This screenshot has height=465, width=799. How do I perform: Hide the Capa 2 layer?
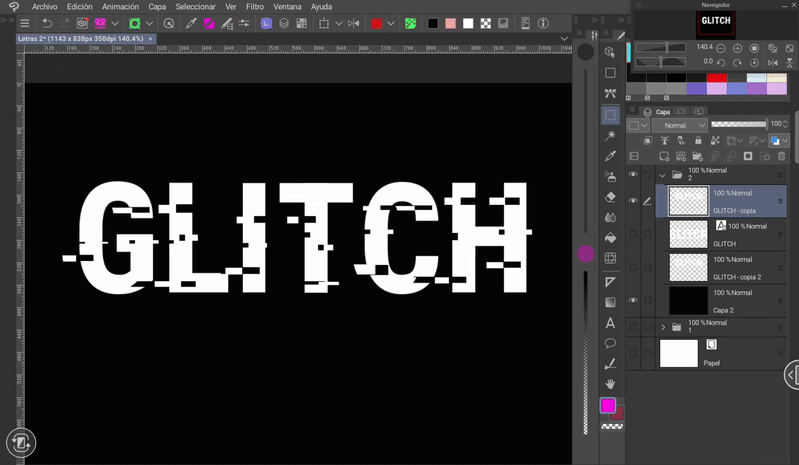633,300
